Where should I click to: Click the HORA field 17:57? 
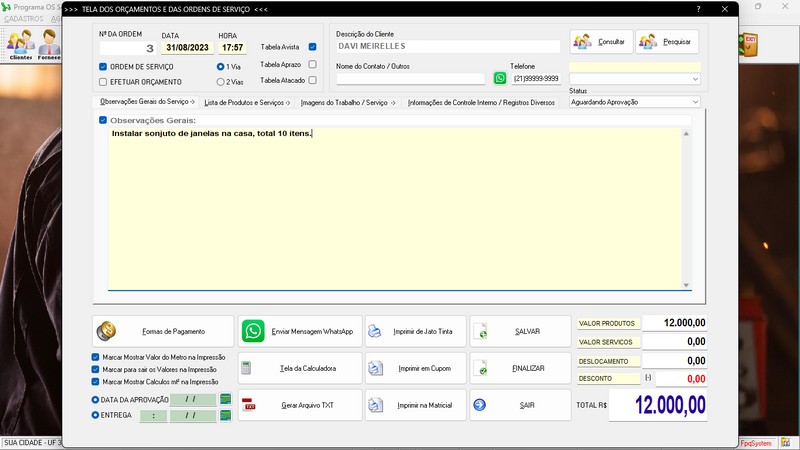pyautogui.click(x=233, y=47)
